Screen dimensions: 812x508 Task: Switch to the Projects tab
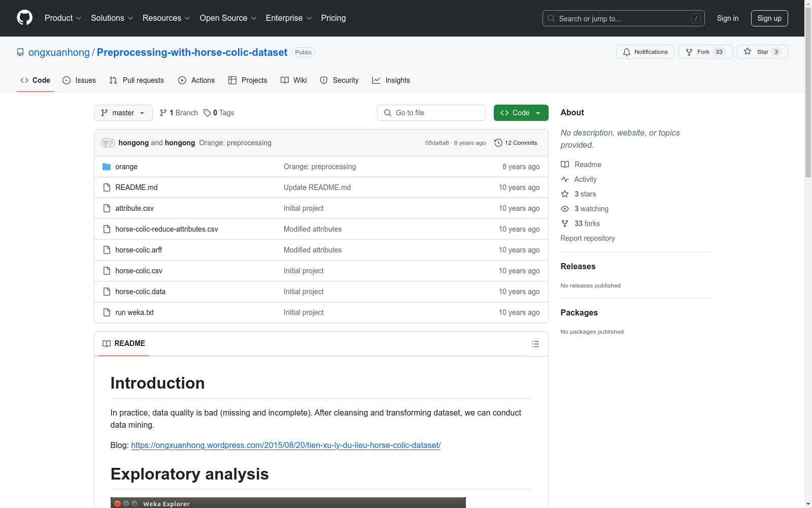[248, 80]
